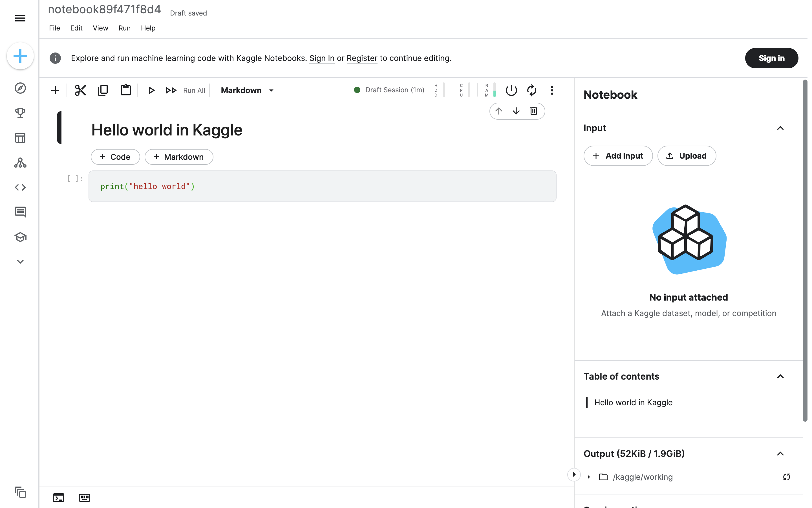This screenshot has width=812, height=508.
Task: Click the blue plus Create button
Action: [20, 56]
